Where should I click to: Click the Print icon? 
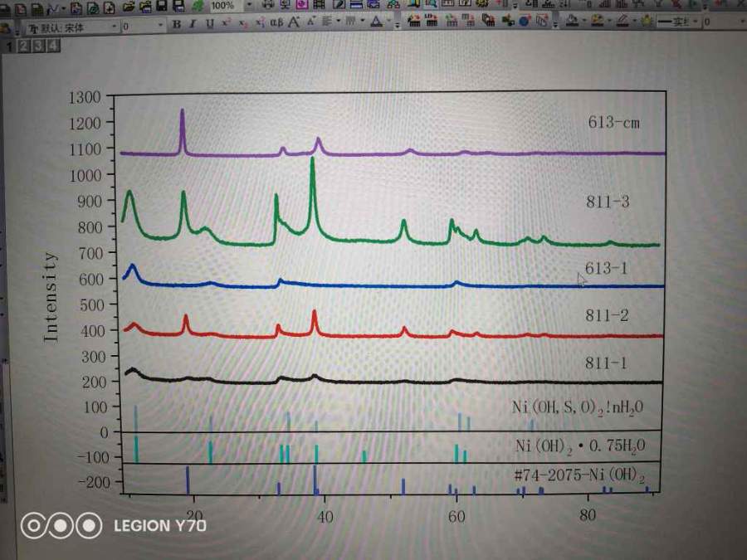tap(268, 4)
